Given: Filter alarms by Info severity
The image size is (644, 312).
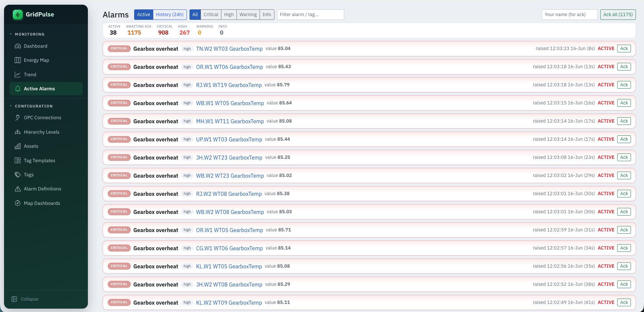Looking at the screenshot, I should 267,14.
